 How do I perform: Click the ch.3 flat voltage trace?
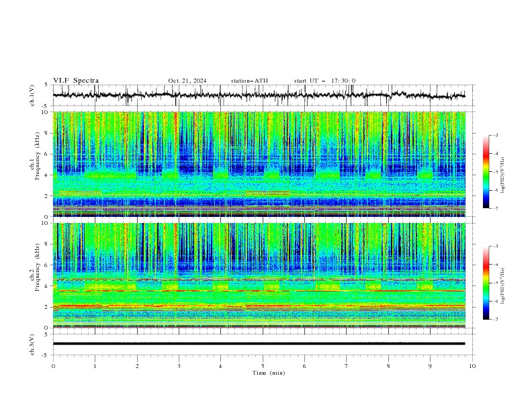[x=259, y=344]
